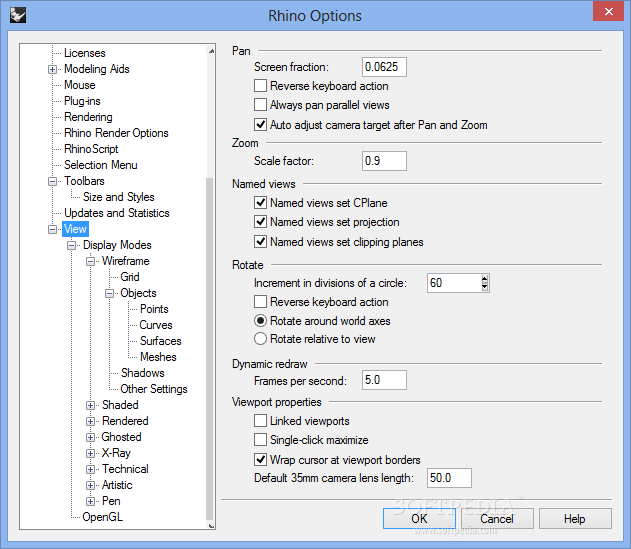631x549 pixels.
Task: Click the options tree scrollbar thumb
Action: click(210, 348)
